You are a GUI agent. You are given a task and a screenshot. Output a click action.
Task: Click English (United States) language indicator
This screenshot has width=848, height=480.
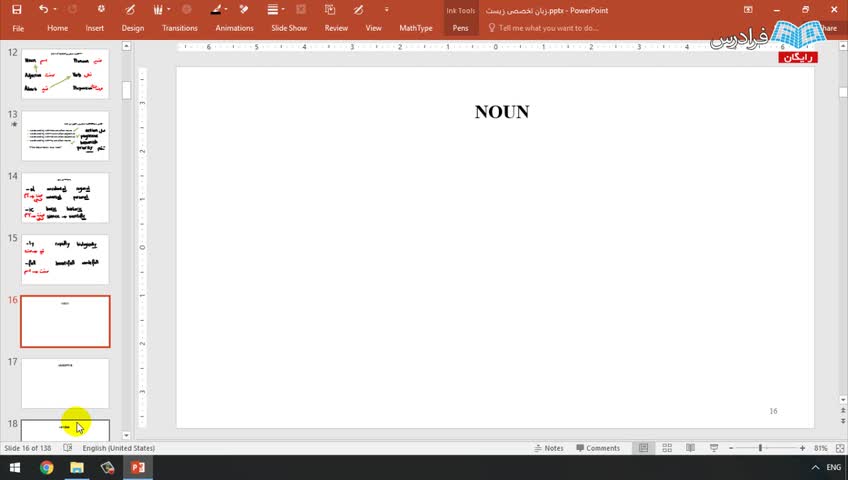pos(118,448)
